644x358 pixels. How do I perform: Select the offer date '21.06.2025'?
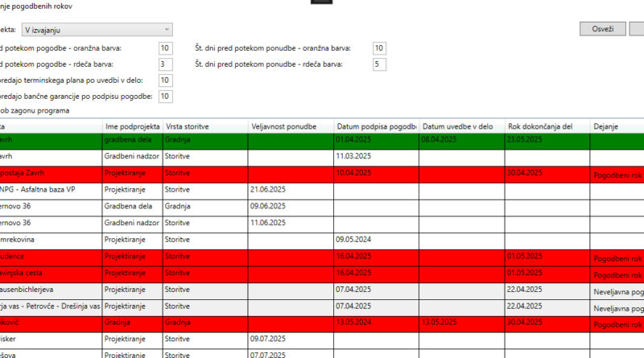click(x=291, y=191)
